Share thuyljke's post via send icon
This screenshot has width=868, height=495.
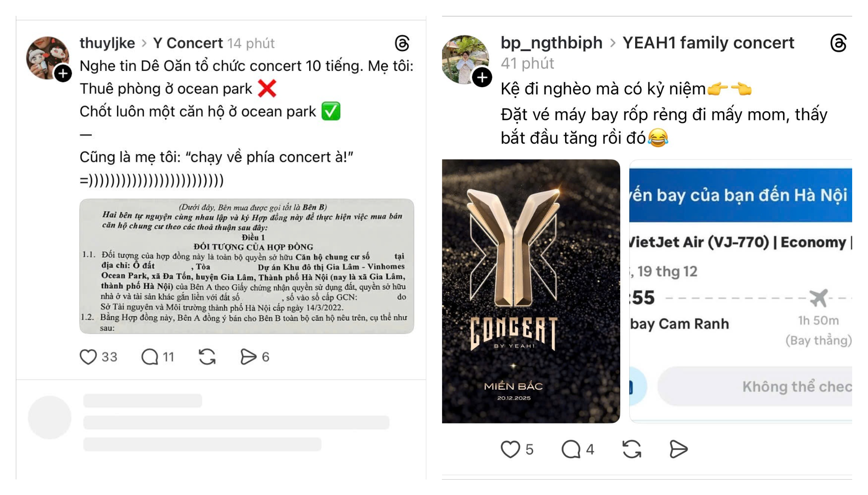248,357
